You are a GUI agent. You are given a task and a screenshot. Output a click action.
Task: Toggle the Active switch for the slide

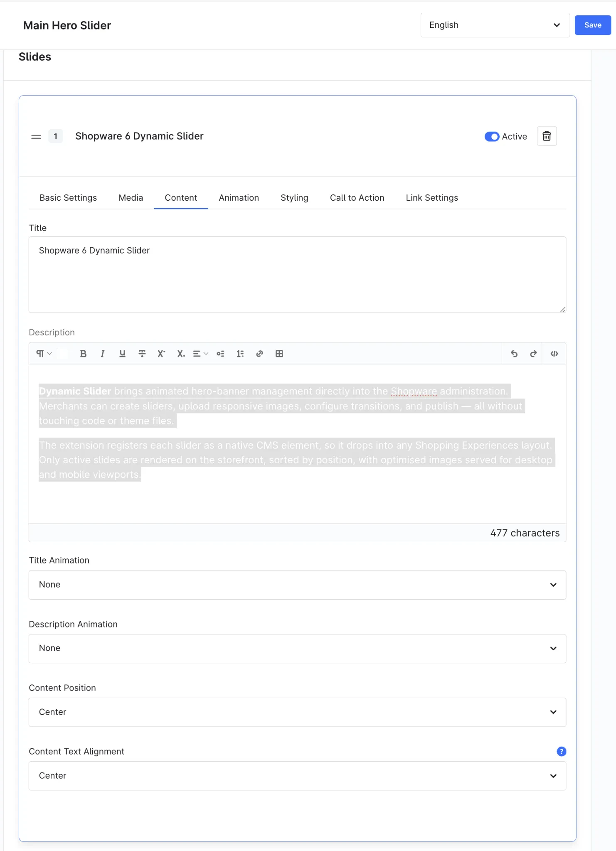(492, 137)
